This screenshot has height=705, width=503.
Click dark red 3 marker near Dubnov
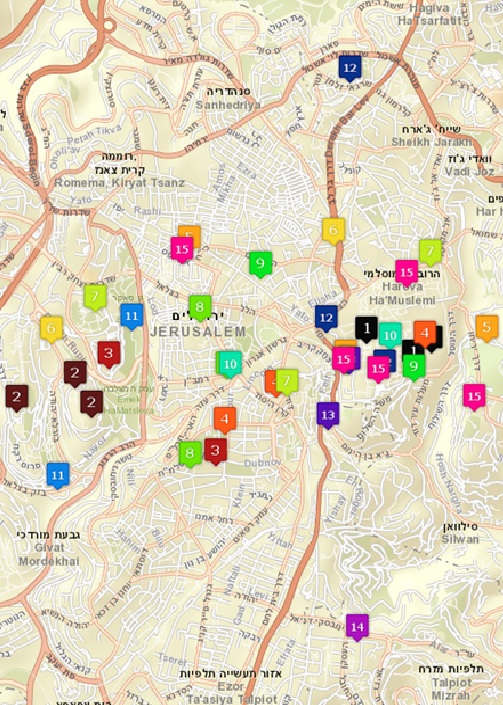[215, 451]
